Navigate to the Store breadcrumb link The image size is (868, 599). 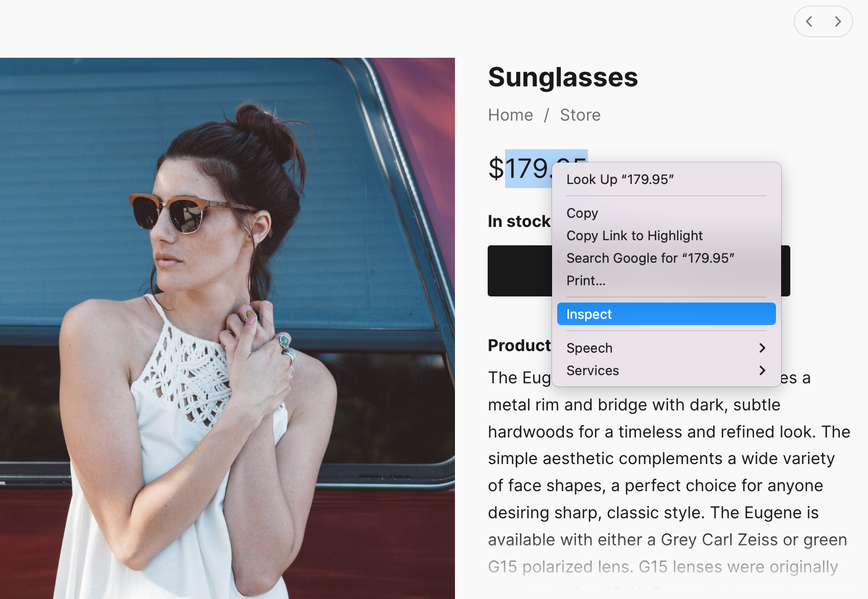click(580, 115)
